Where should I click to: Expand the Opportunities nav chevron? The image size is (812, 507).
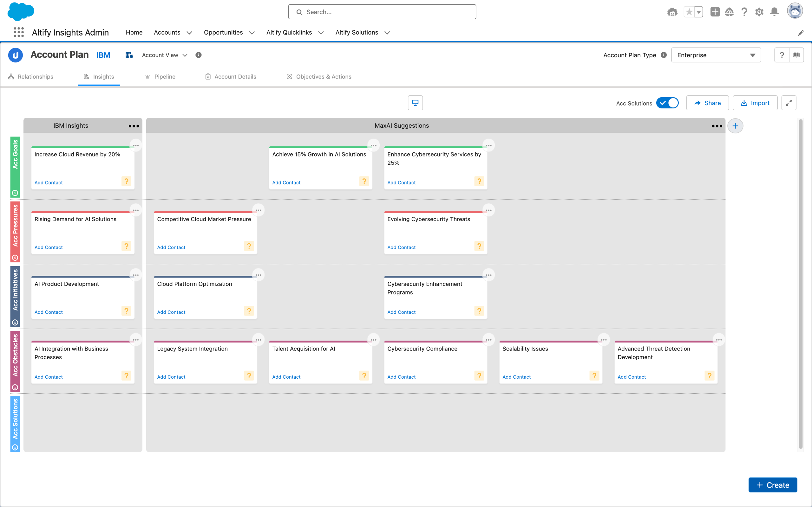click(252, 33)
